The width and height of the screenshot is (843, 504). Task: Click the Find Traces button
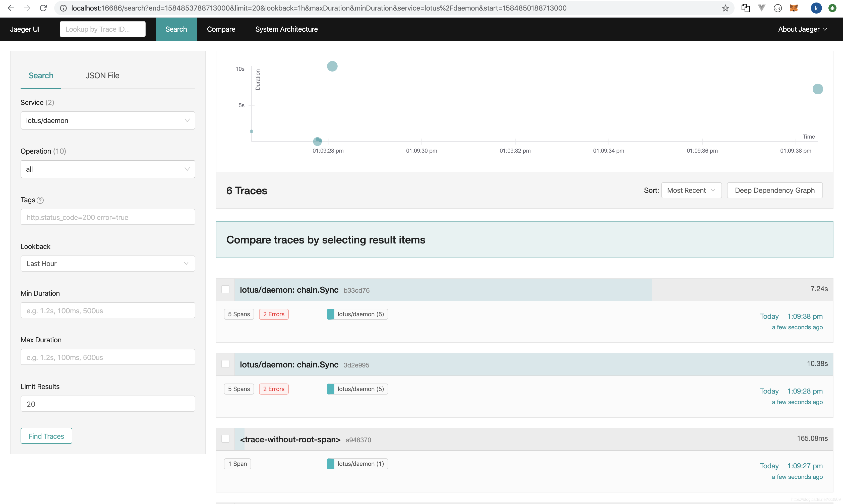(x=46, y=436)
